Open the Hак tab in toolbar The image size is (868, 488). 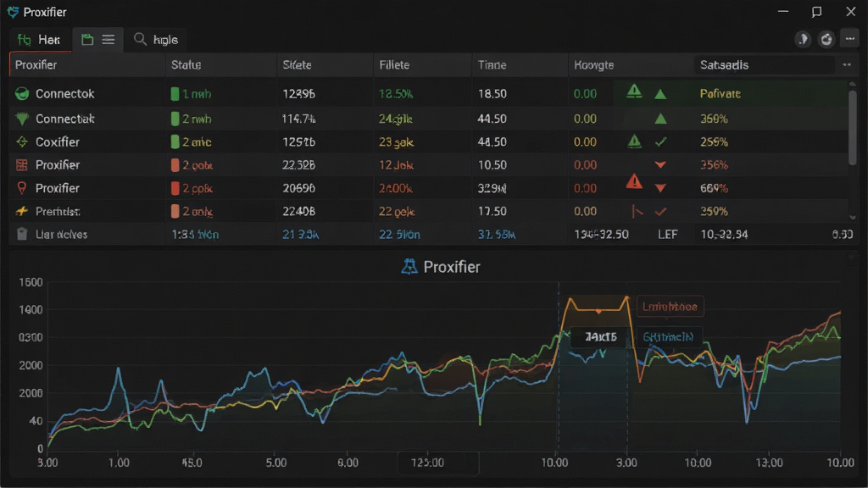coord(39,40)
